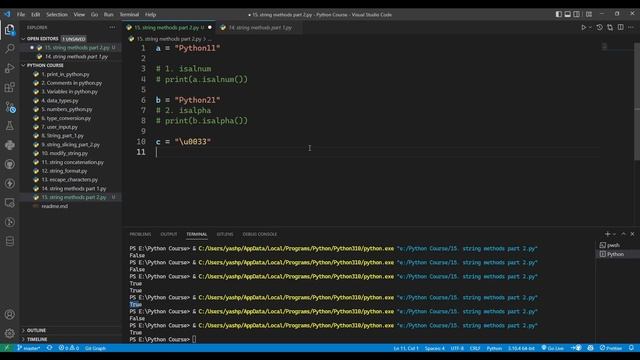The height and width of the screenshot is (360, 640).
Task: Switch to the Debug Console tab
Action: pos(260,234)
